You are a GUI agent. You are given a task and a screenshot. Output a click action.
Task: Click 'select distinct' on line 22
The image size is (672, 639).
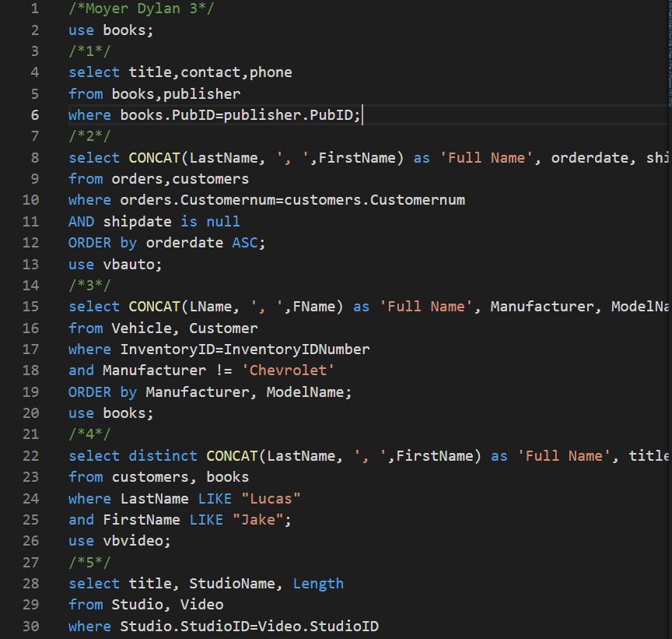point(133,456)
